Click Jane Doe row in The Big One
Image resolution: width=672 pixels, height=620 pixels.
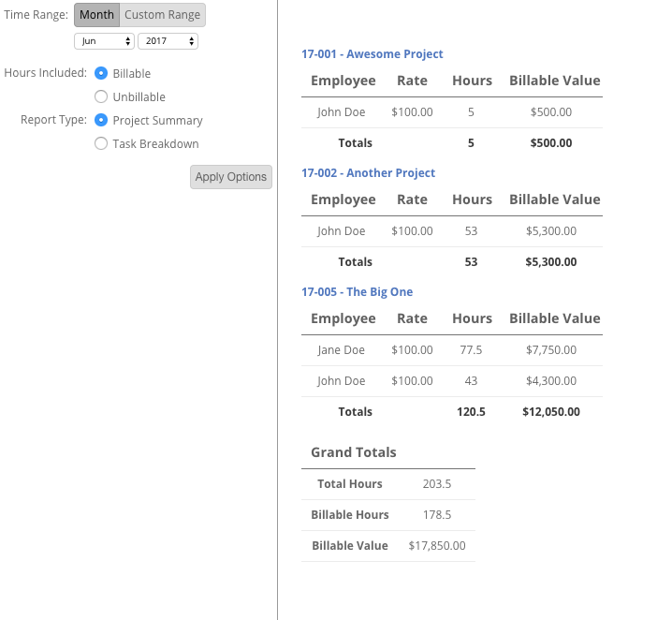coord(452,350)
